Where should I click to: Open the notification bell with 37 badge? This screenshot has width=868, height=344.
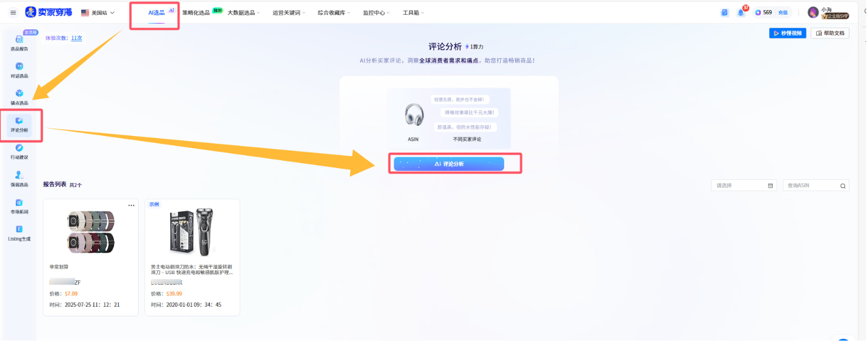(x=742, y=12)
